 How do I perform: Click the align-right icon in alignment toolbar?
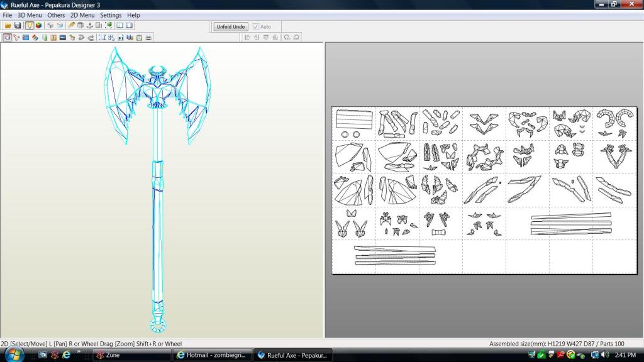tap(257, 37)
